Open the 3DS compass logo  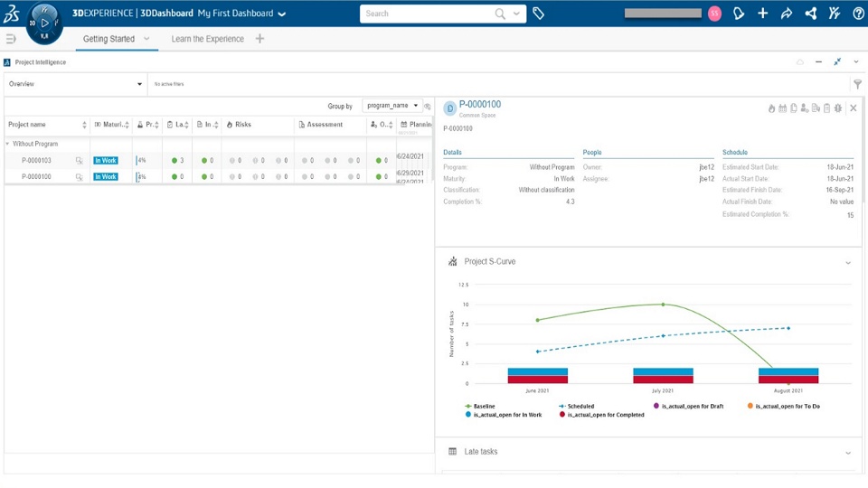(x=12, y=14)
